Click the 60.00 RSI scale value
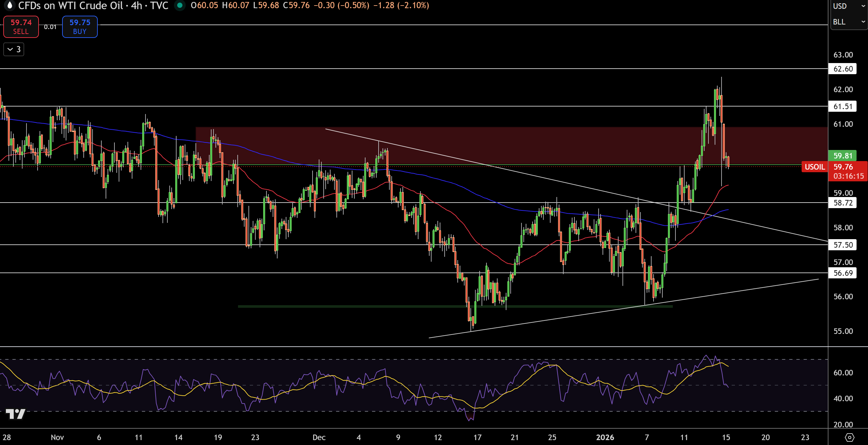868x445 pixels. click(x=843, y=372)
